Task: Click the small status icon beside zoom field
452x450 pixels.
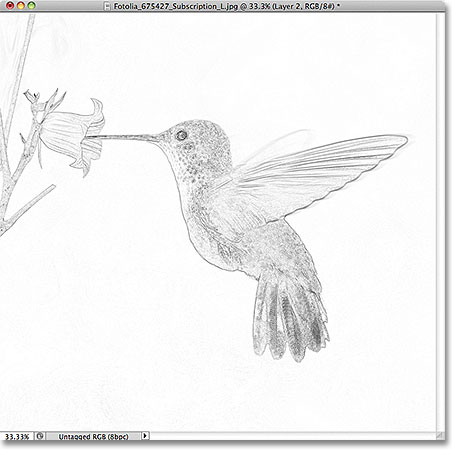Action: coord(40,436)
